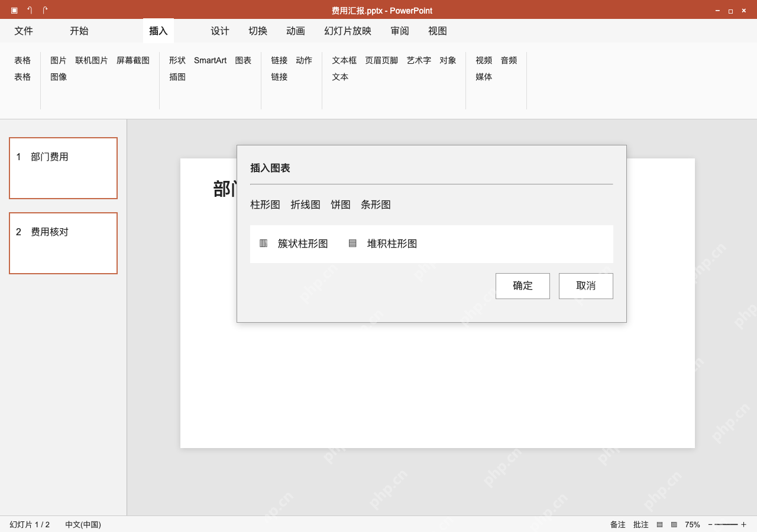Screen dimensions: 757x532
Task: Choose 折线图 category in Insert Chart dialog
Action: click(306, 205)
